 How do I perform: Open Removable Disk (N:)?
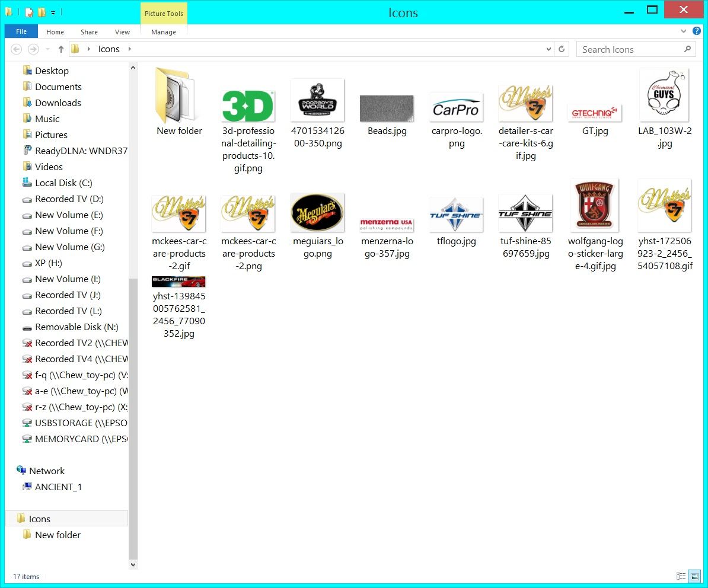click(x=76, y=327)
